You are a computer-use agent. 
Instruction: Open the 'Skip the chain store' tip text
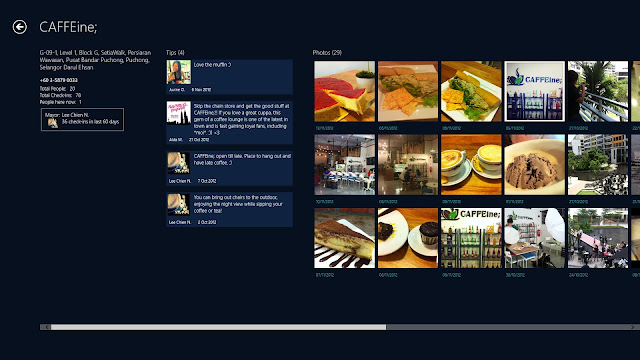[x=242, y=119]
